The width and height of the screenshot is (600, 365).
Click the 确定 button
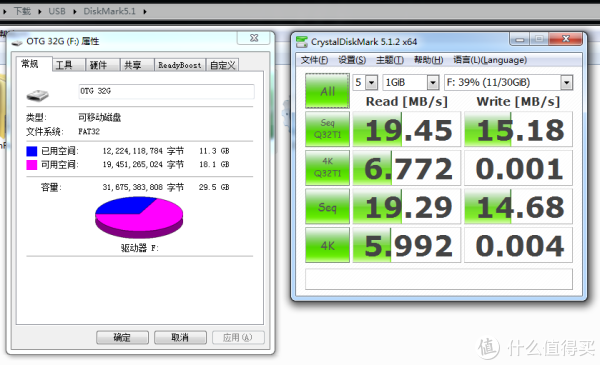pos(122,337)
